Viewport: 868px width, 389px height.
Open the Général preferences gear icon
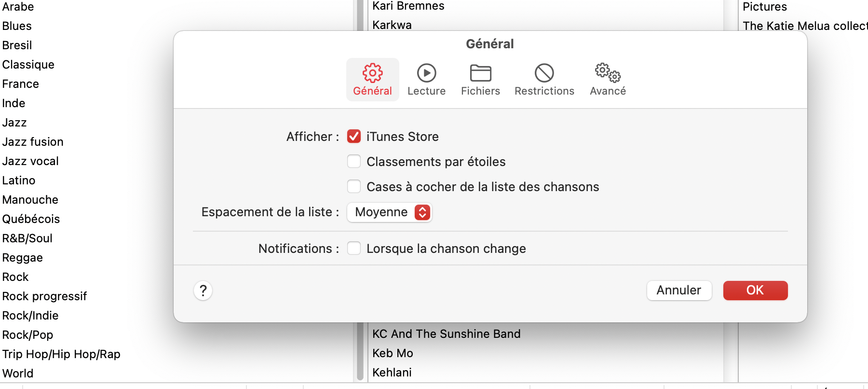372,73
